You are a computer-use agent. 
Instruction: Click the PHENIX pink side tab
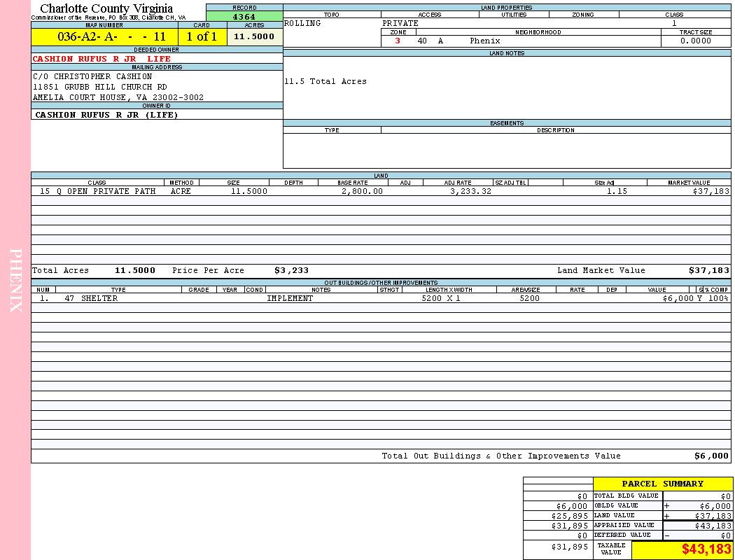click(15, 280)
